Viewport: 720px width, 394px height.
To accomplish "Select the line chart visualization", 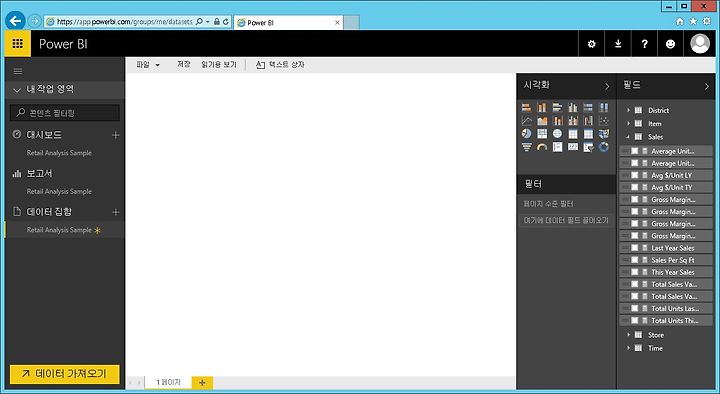I will click(527, 121).
